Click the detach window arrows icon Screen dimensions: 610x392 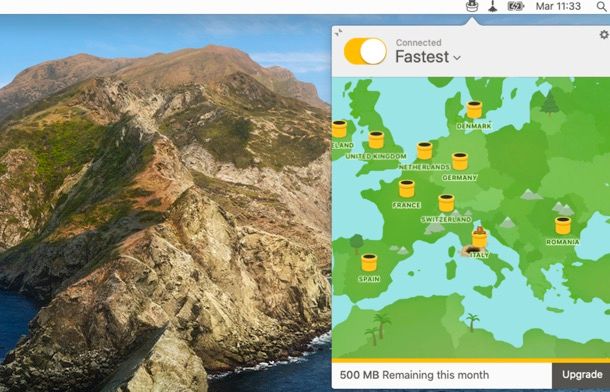338,32
